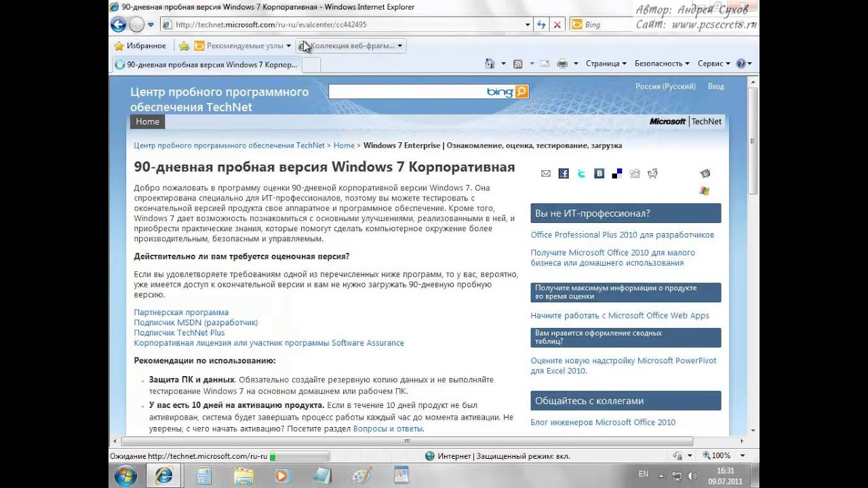Open Вопросы и ответы link

click(388, 428)
